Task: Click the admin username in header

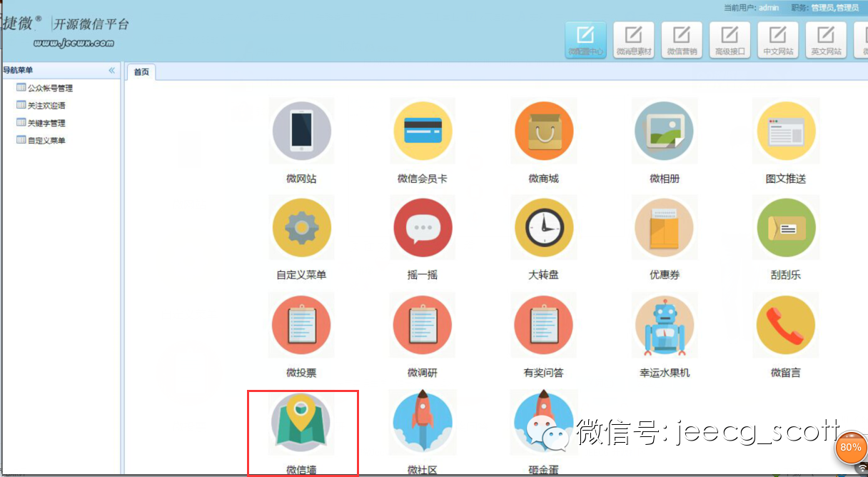Action: click(x=769, y=8)
